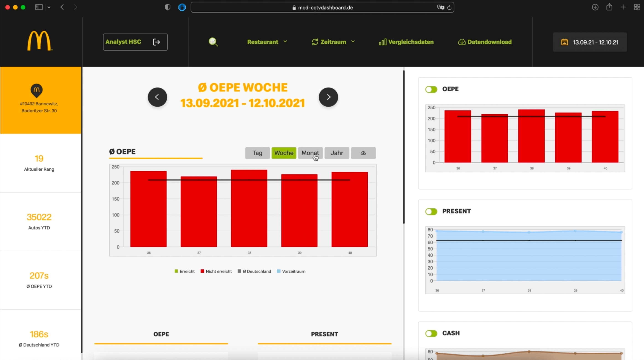Image resolution: width=644 pixels, height=360 pixels.
Task: Click the Ø Deutschland YTD value 186s
Action: (x=39, y=334)
